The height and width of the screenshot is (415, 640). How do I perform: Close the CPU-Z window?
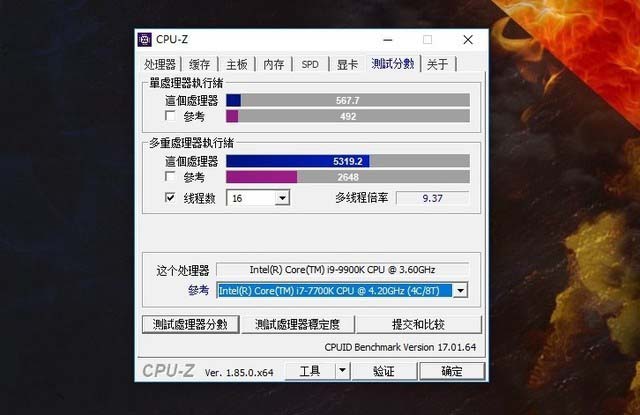pos(468,40)
